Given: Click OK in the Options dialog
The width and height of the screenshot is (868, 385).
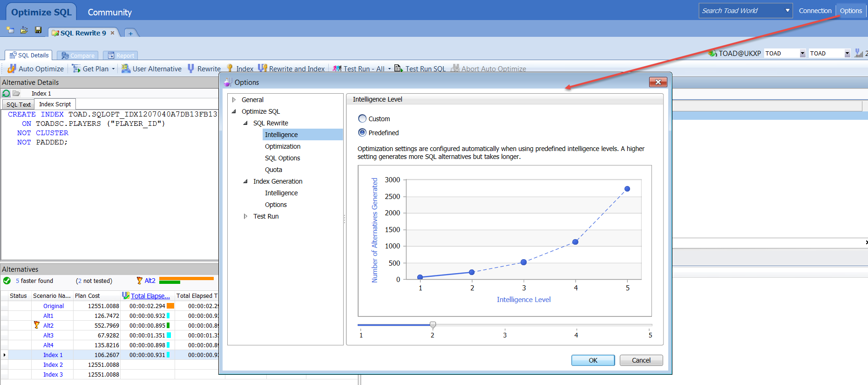Looking at the screenshot, I should [593, 360].
